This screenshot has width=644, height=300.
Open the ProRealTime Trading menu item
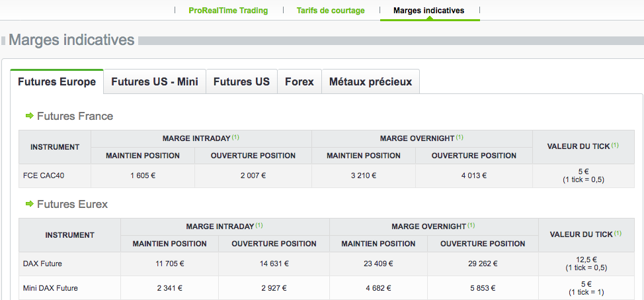[228, 11]
